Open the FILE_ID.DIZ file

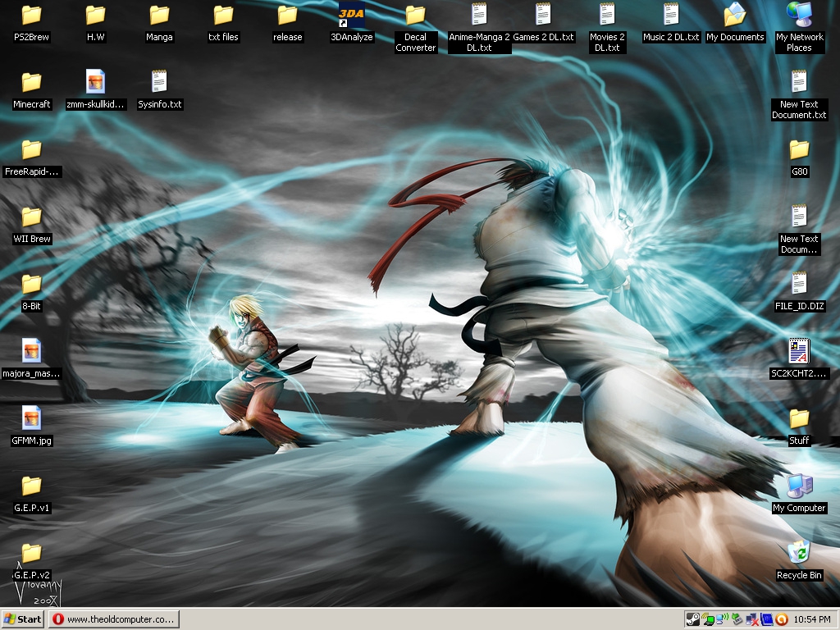tap(798, 284)
